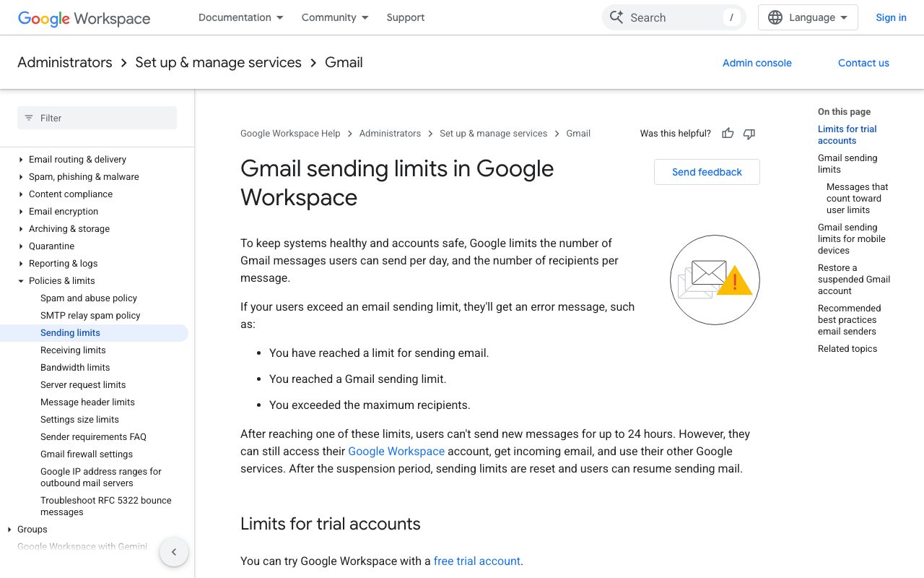Expand the Archiving & storage section

[21, 229]
